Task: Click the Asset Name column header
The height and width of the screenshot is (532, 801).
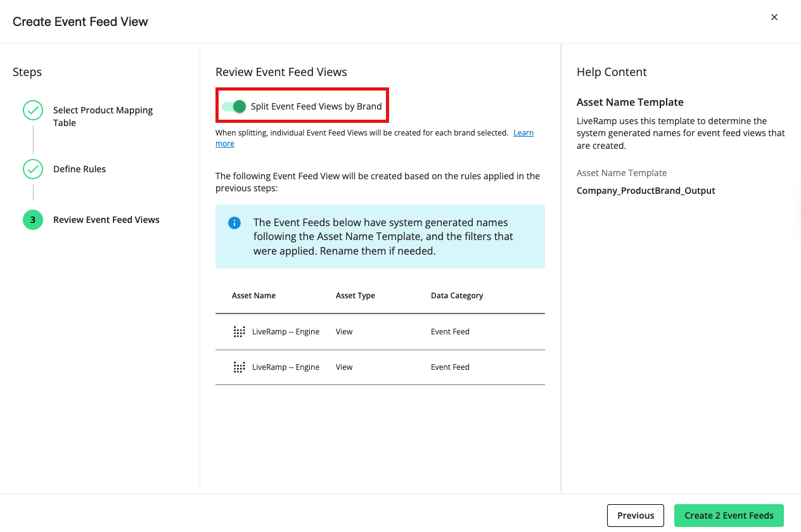Action: [253, 296]
